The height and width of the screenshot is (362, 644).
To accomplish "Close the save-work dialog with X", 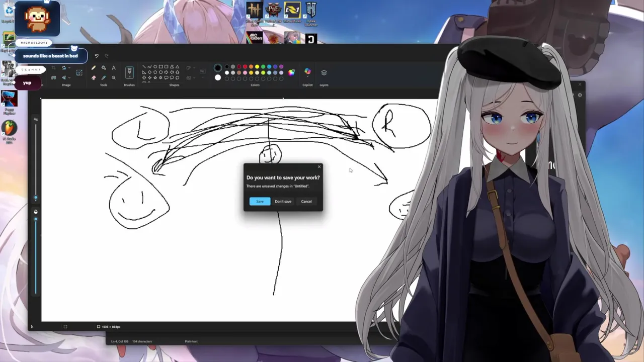I will click(319, 166).
